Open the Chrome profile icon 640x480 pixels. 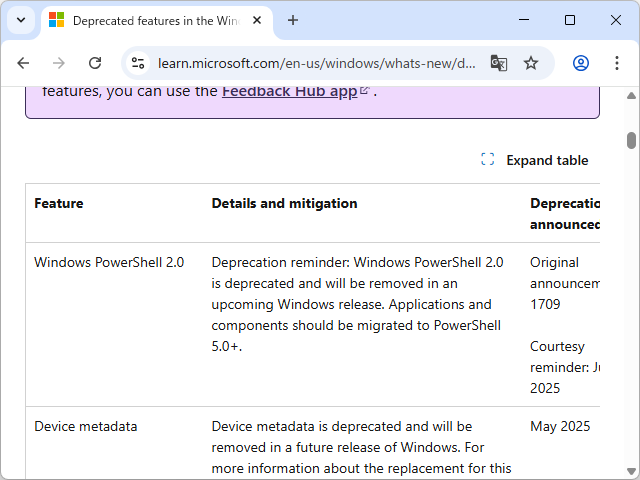(580, 63)
